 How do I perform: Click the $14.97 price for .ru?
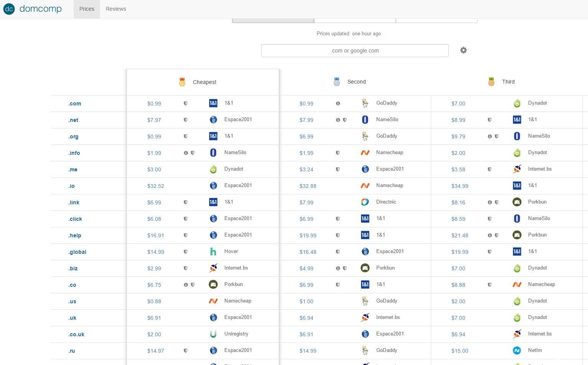(x=156, y=351)
